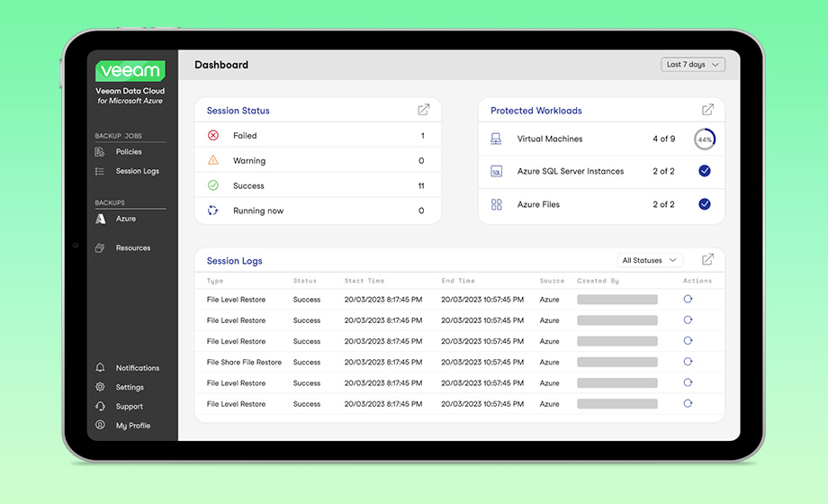The width and height of the screenshot is (828, 504).
Task: Open Protected Workloads pop-out icon
Action: 707,110
